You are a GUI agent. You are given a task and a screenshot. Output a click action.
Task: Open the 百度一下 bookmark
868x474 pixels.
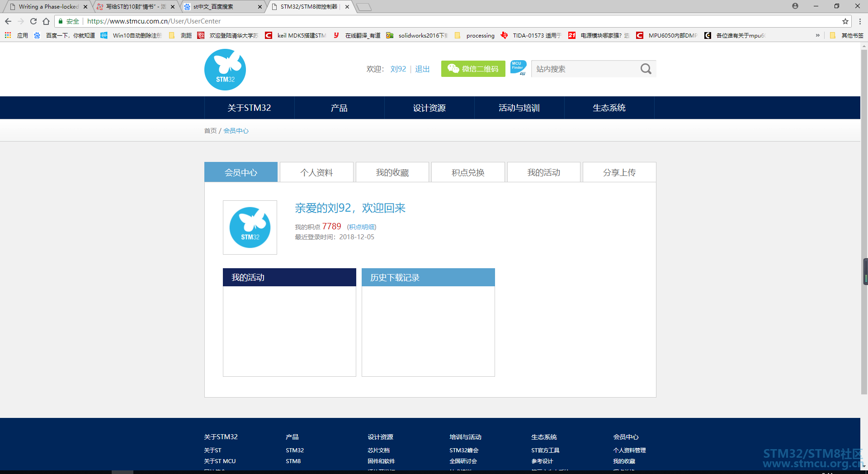(x=64, y=35)
